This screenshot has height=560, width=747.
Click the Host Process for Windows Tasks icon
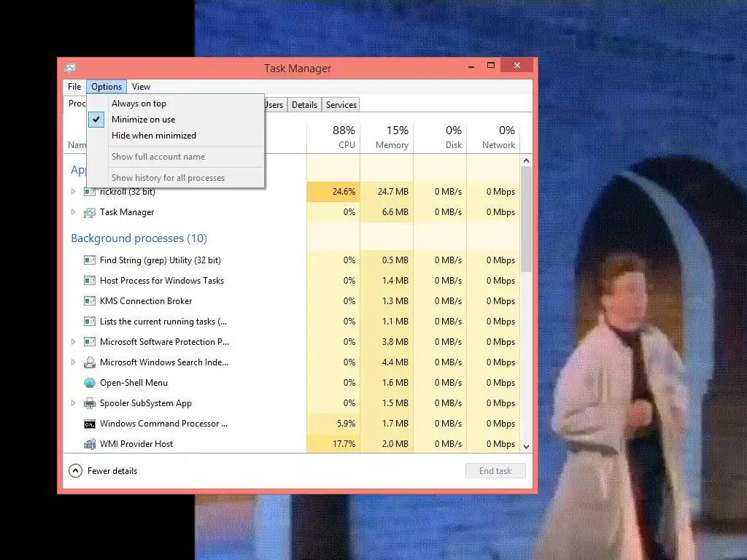point(90,281)
